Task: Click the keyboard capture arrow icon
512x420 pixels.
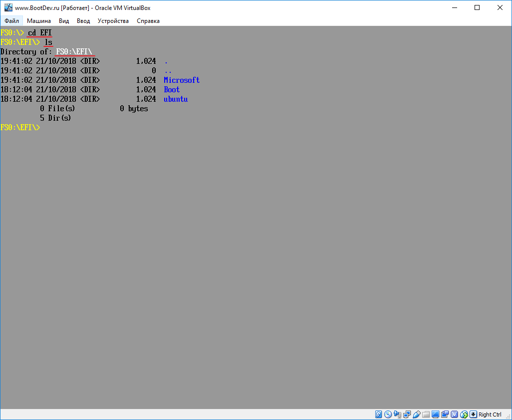Action: point(473,415)
